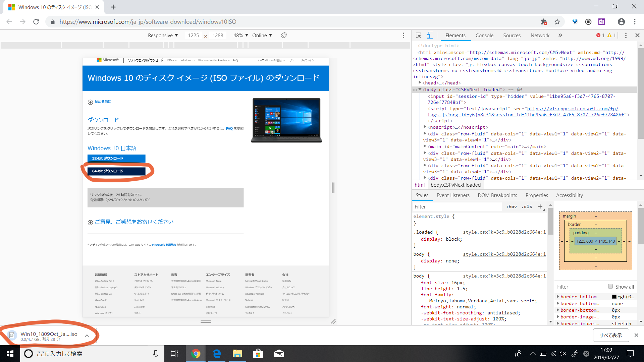Enable the Show all checkbox in Filter pane
The height and width of the screenshot is (362, 644).
[x=611, y=287]
